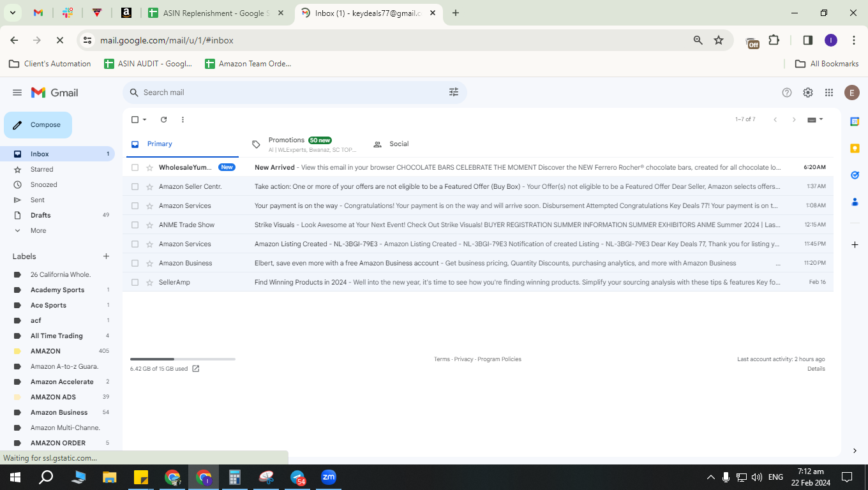Viewport: 868px width, 490px height.
Task: Open Chrome Extensions puzzle icon
Action: coord(774,40)
